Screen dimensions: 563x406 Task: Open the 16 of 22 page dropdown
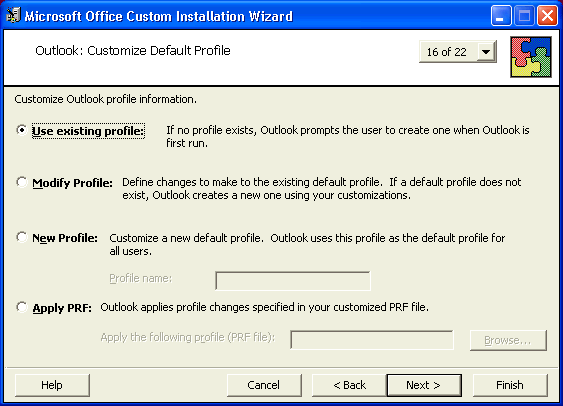(458, 52)
